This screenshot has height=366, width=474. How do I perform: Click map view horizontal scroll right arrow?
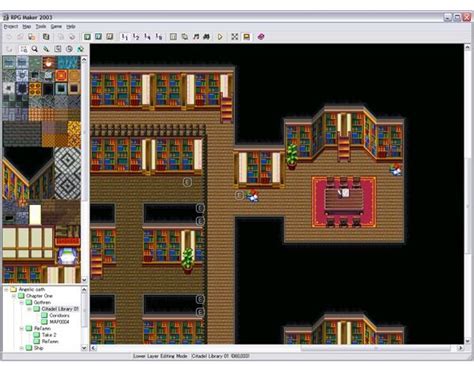point(460,348)
